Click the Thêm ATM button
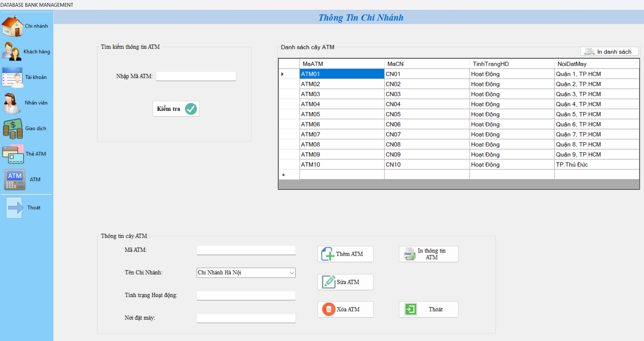The width and height of the screenshot is (644, 341). point(345,254)
